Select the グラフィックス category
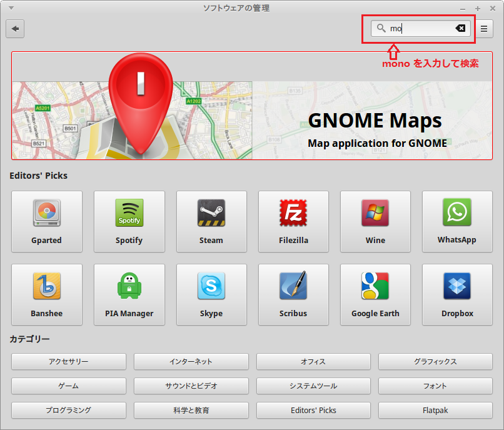Viewport: 504px width, 430px height. pos(435,361)
